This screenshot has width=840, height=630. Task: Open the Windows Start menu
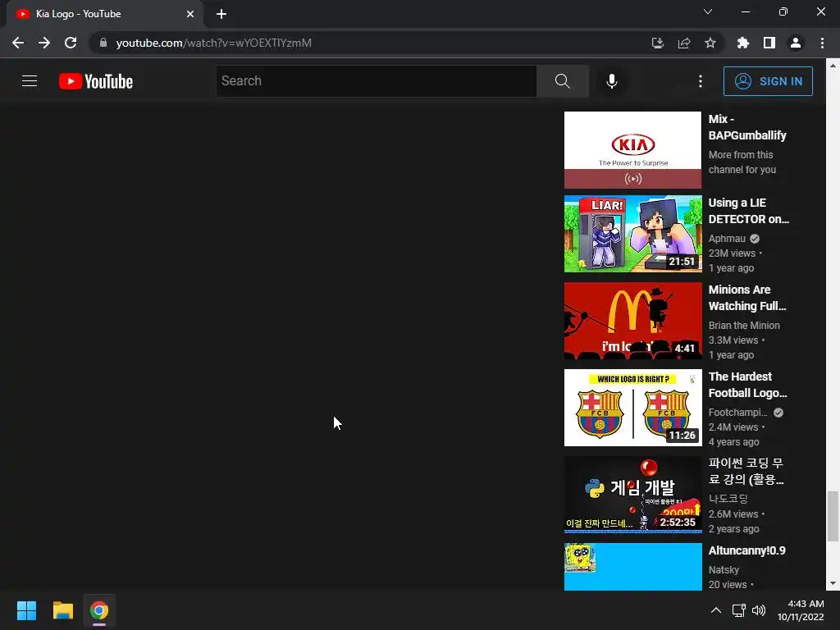point(26,610)
